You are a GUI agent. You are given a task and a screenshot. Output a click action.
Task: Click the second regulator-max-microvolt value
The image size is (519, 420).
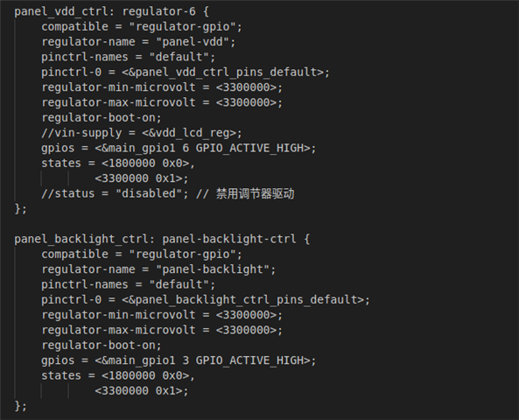[246, 330]
